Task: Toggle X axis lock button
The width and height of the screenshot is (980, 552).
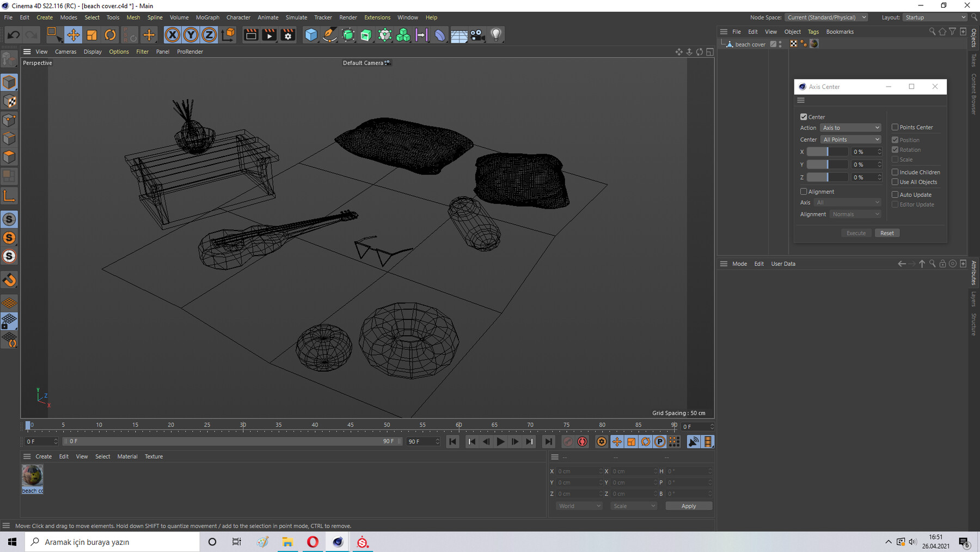Action: pyautogui.click(x=172, y=35)
